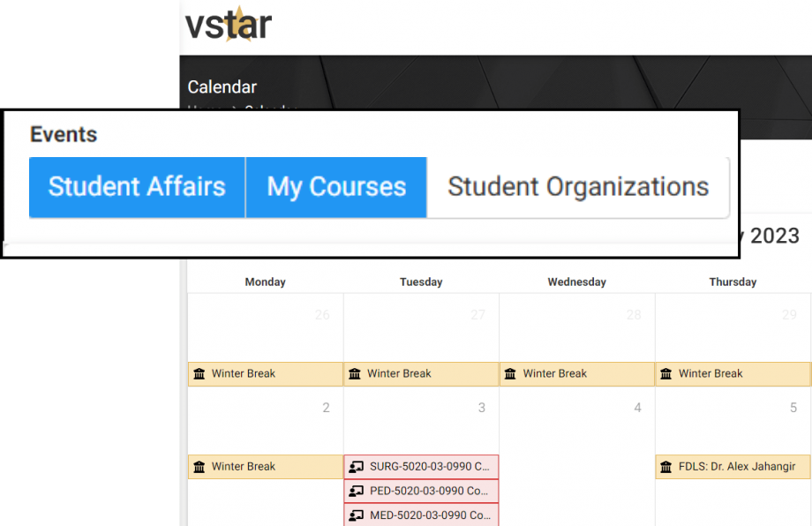Screen dimensions: 812x526
Task: Click institution icon on Monday 26 Winter Break
Action: tap(199, 374)
